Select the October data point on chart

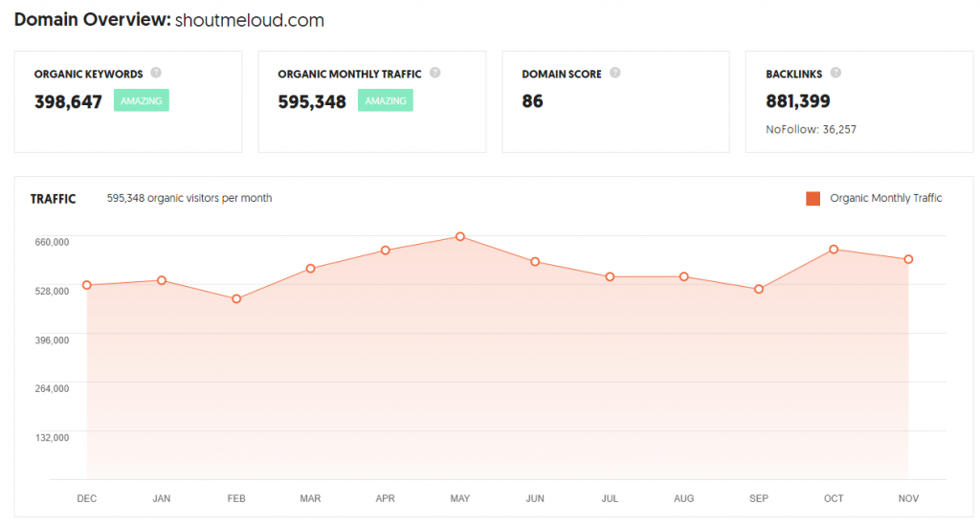coord(835,250)
